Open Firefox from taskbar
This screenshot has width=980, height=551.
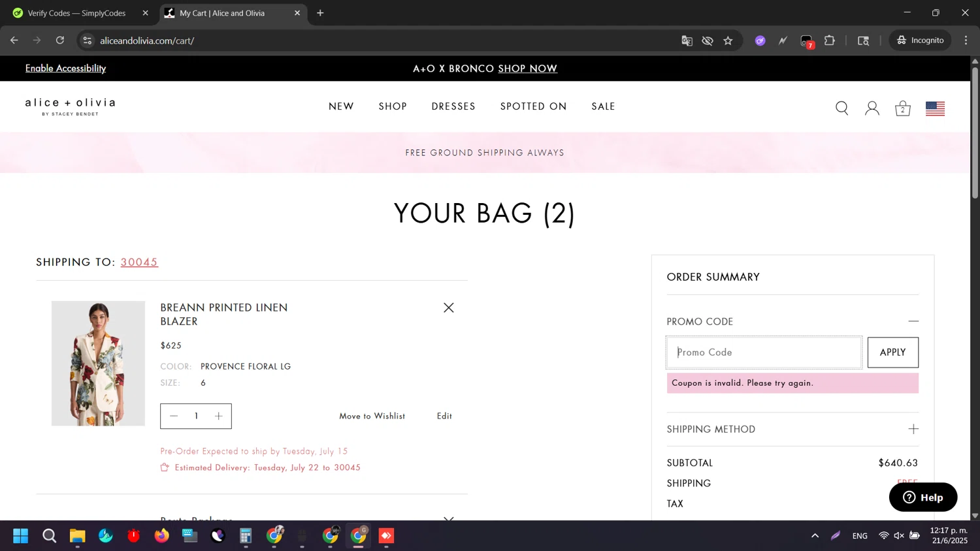pos(161,536)
